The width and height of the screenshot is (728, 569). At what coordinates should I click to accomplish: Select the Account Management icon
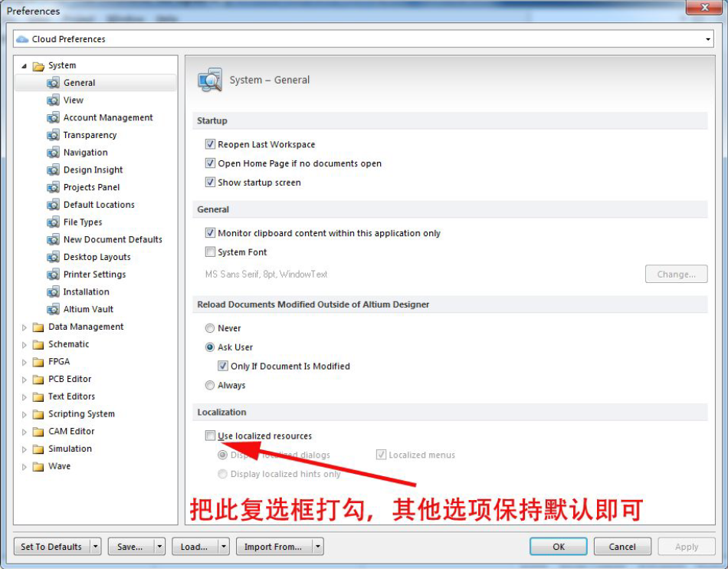tap(53, 117)
